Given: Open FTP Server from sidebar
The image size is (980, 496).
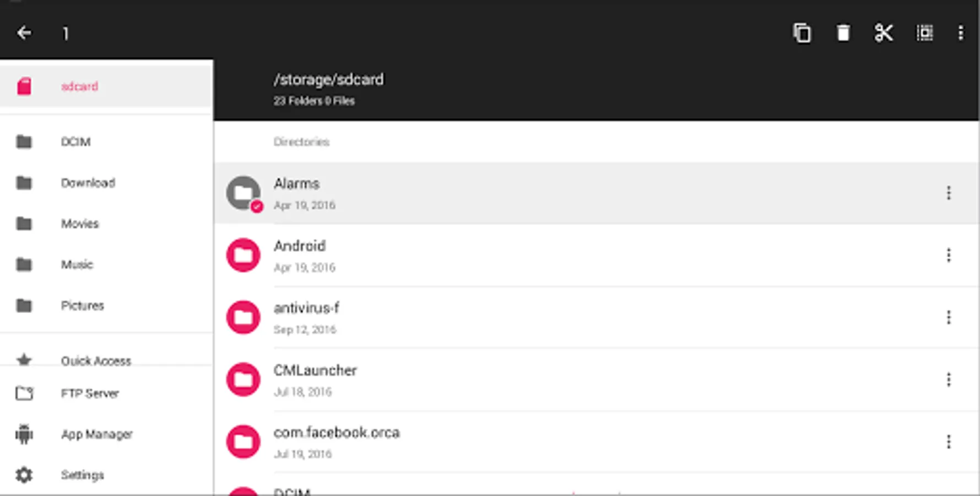Looking at the screenshot, I should click(x=90, y=393).
